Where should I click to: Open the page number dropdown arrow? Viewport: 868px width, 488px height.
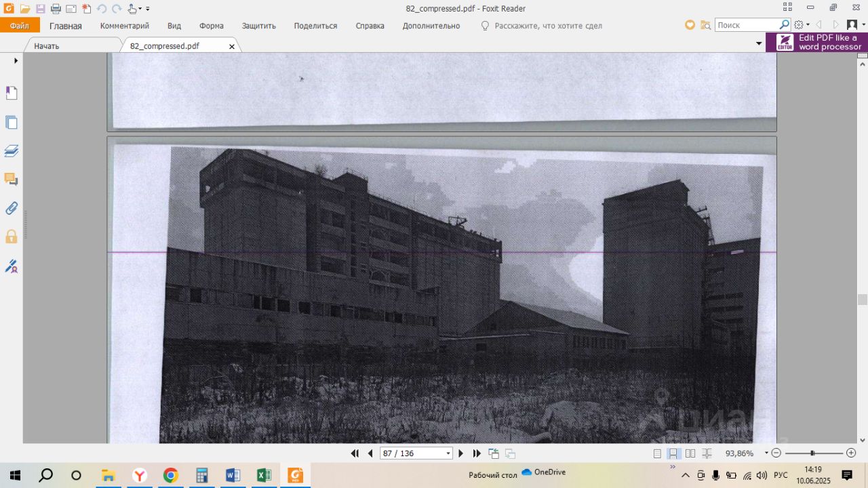click(448, 453)
